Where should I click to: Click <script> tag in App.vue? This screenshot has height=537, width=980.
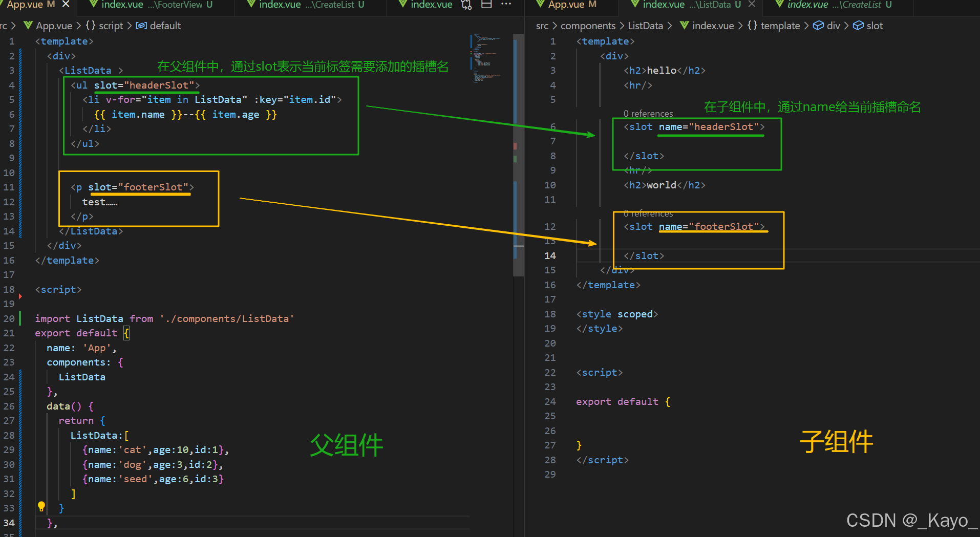58,289
